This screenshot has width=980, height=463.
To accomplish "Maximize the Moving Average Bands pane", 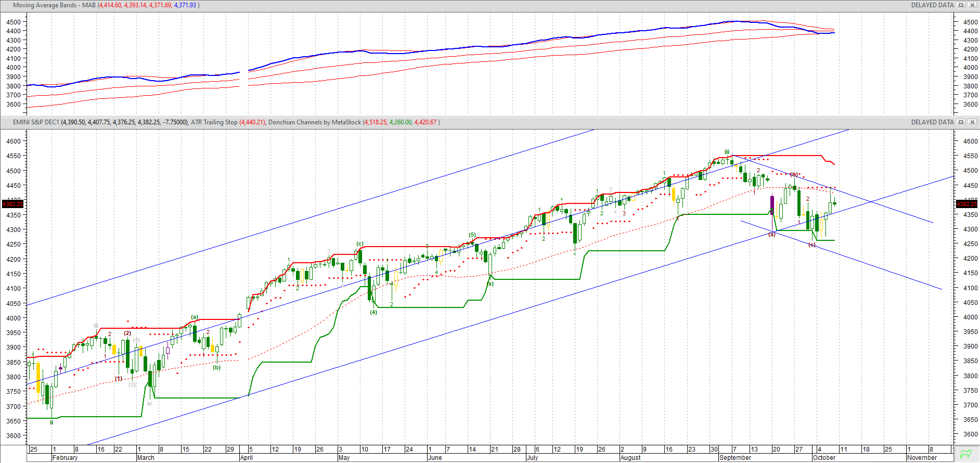I will point(961,5).
